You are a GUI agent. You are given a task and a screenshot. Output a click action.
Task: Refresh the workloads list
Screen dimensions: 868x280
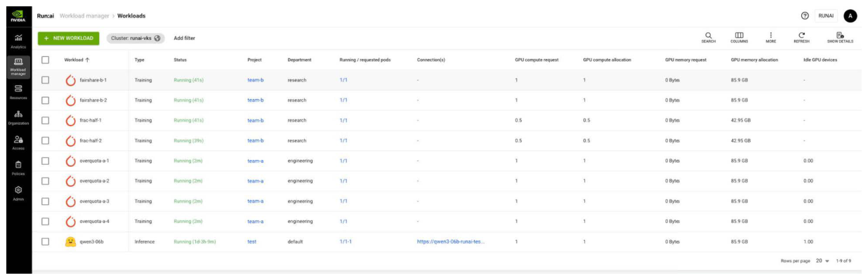coord(801,37)
